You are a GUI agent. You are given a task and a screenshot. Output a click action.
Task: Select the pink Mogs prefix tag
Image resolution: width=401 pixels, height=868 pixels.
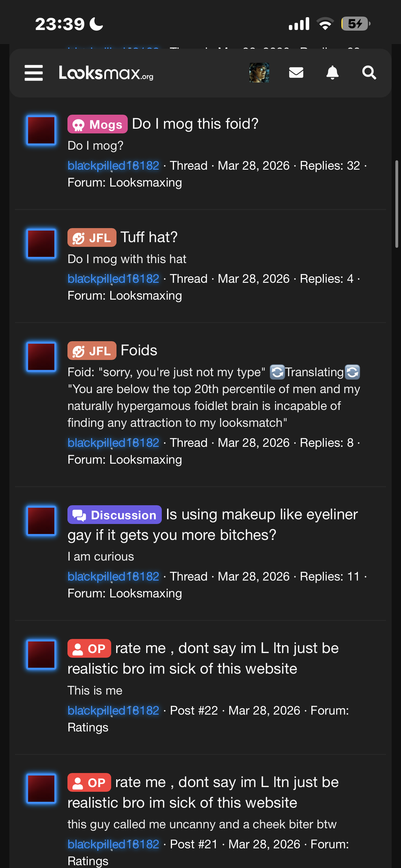point(97,124)
